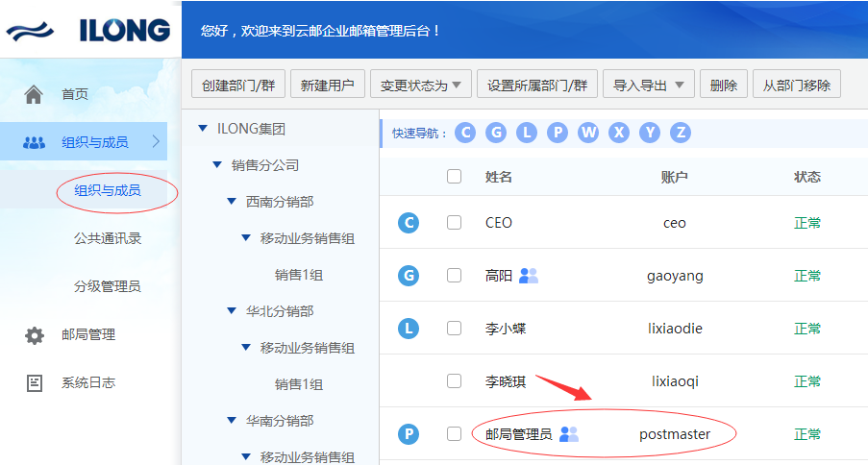Open 分级管理员 in the sidebar

point(108,286)
